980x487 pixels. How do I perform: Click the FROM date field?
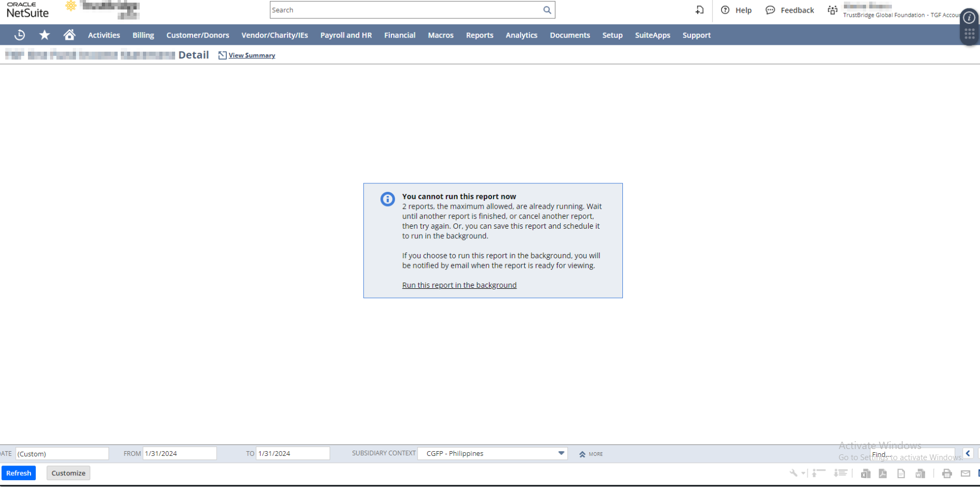(x=179, y=453)
